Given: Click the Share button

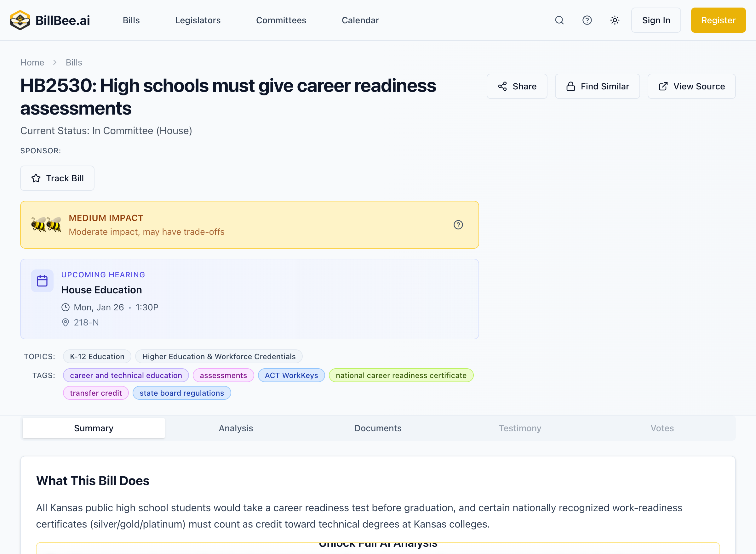Looking at the screenshot, I should pyautogui.click(x=517, y=87).
